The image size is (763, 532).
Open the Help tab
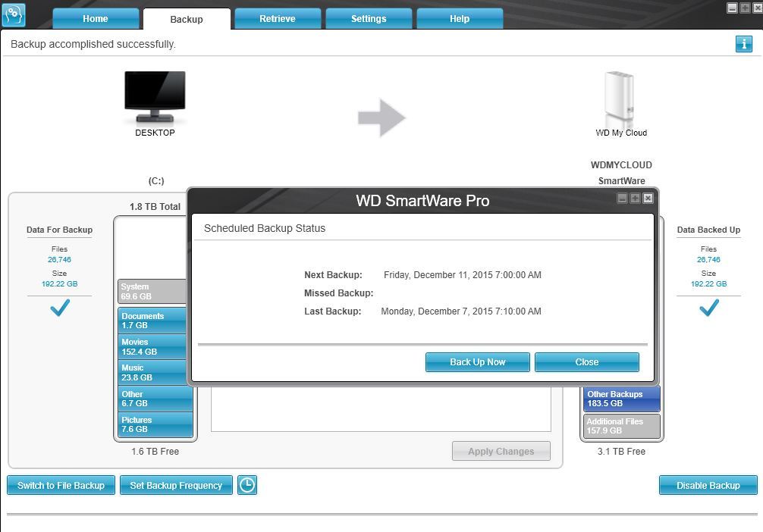459,19
